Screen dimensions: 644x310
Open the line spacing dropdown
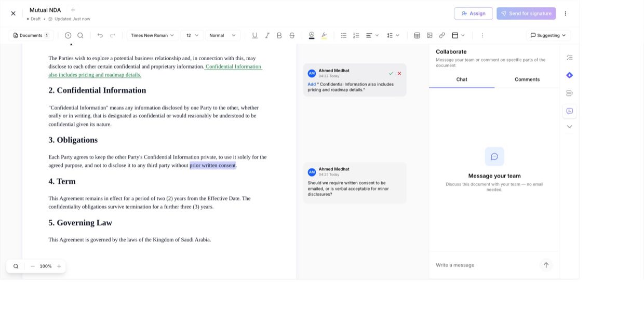tap(393, 35)
